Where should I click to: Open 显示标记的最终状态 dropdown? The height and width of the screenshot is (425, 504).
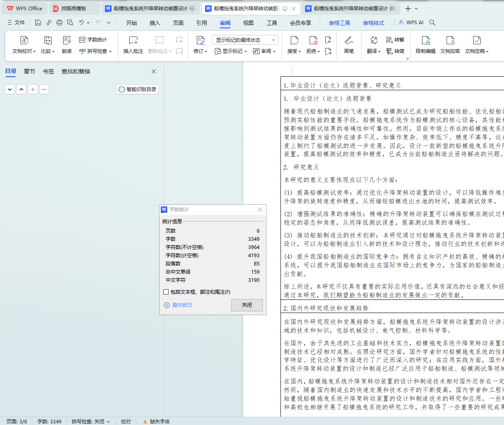pos(245,40)
